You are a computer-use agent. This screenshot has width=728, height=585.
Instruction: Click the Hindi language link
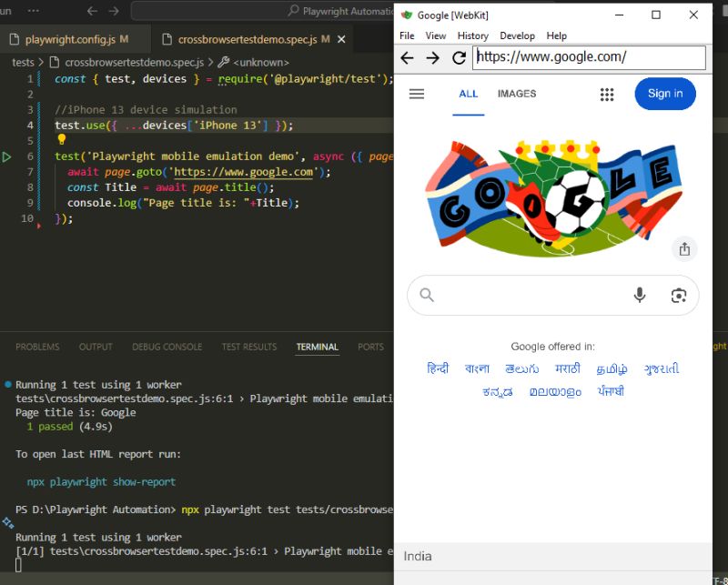pyautogui.click(x=438, y=368)
